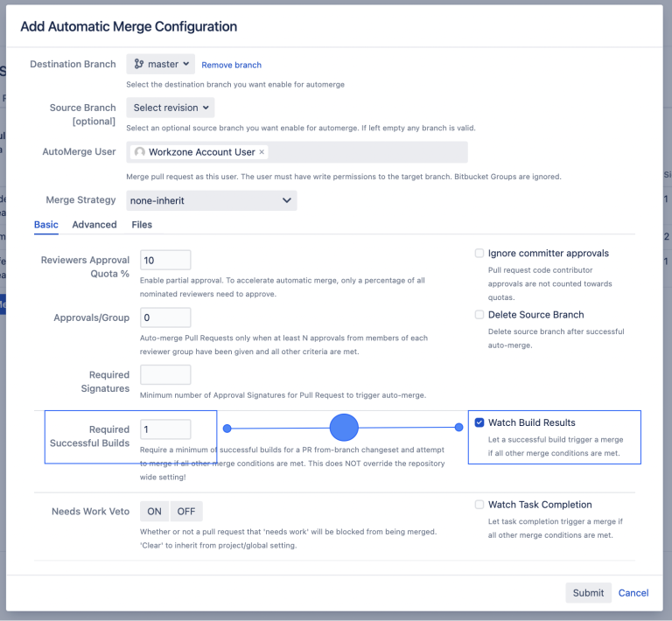
Task: Open the Merge Strategy none-inherit dropdown
Action: (x=211, y=200)
